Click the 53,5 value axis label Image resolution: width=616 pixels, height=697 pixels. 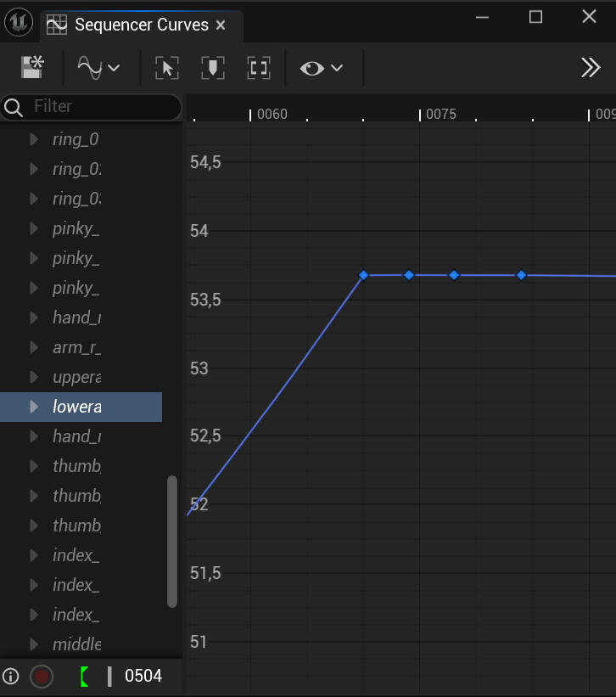tap(205, 300)
